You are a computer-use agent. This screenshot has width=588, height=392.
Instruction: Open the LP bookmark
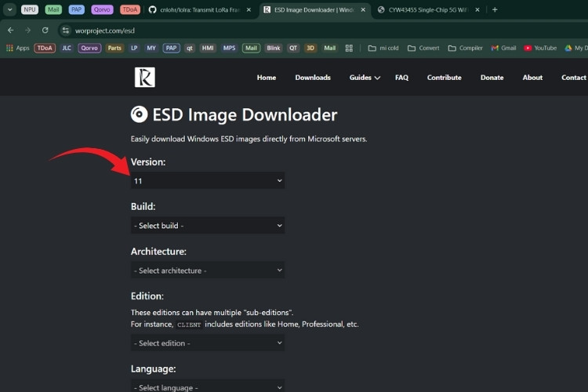pyautogui.click(x=134, y=48)
